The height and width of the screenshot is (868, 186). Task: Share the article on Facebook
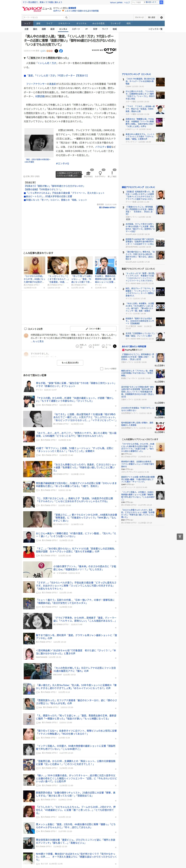point(61,51)
